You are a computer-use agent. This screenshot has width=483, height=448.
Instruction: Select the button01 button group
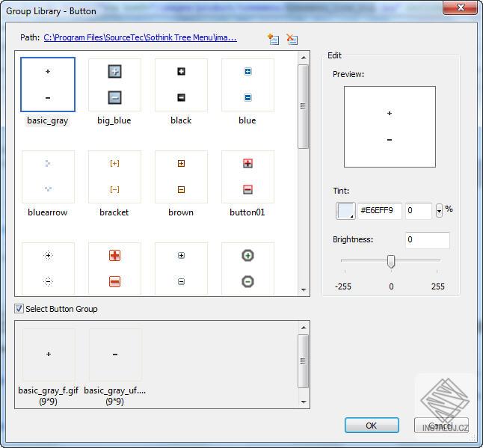247,177
